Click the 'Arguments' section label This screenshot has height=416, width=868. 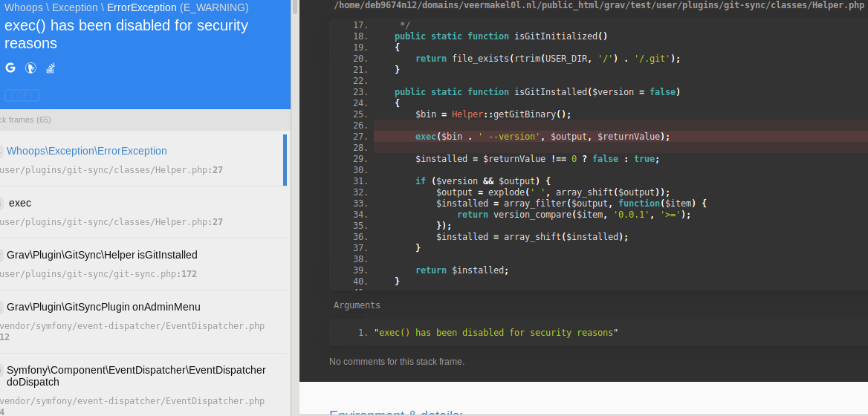click(357, 305)
